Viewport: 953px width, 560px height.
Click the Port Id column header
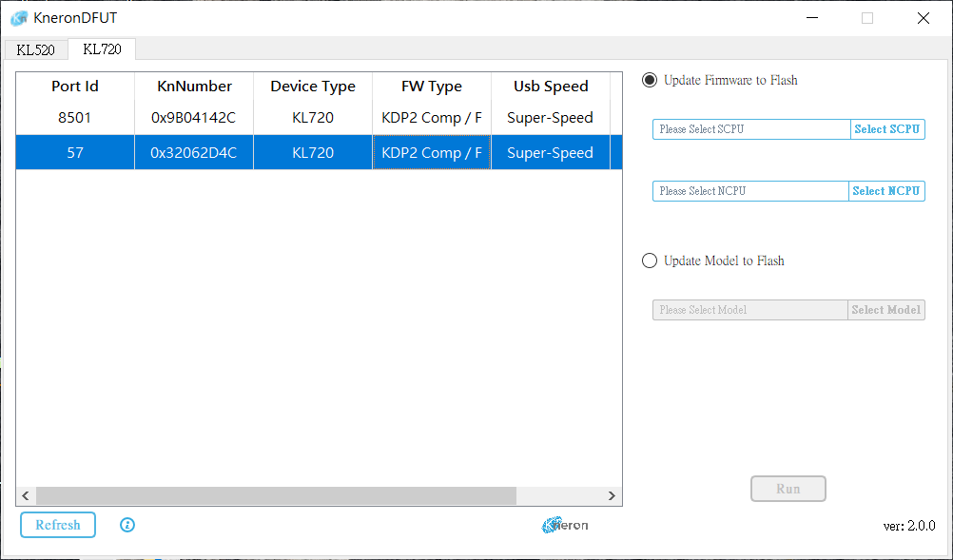pos(75,87)
